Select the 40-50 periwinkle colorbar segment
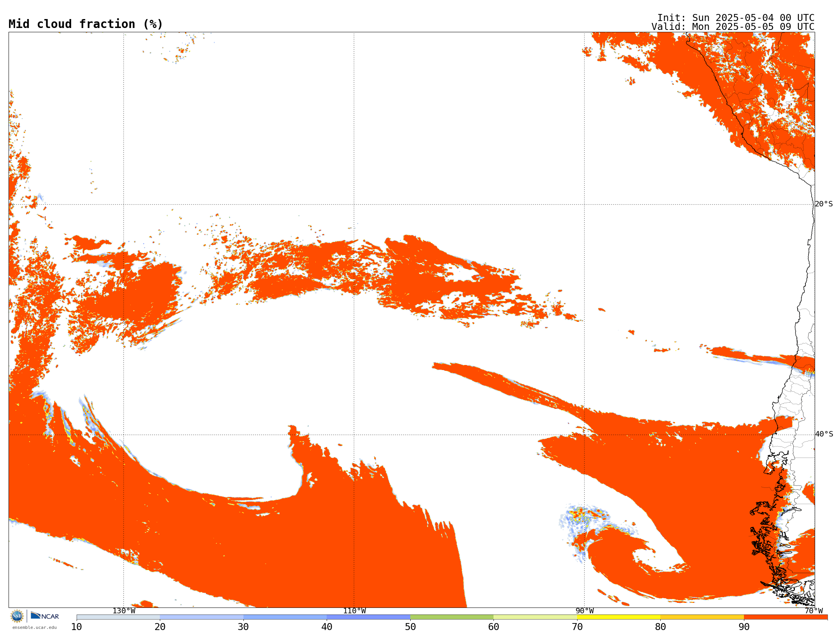 pos(369,617)
